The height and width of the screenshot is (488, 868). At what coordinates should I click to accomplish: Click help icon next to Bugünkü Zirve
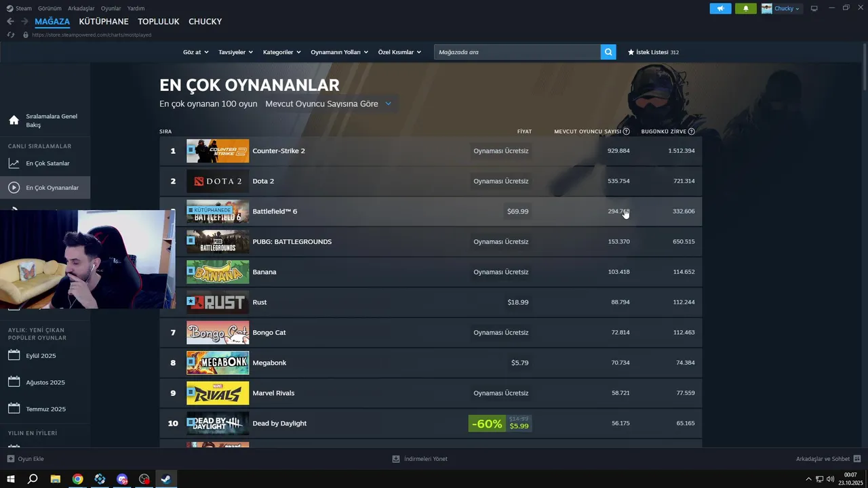click(x=692, y=131)
